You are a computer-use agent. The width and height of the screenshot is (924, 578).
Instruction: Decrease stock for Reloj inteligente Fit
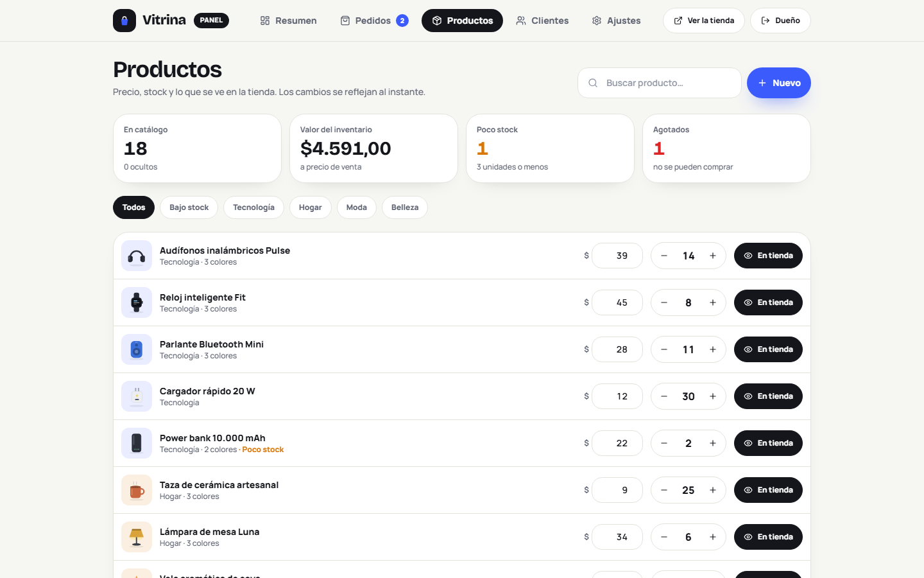pos(664,302)
